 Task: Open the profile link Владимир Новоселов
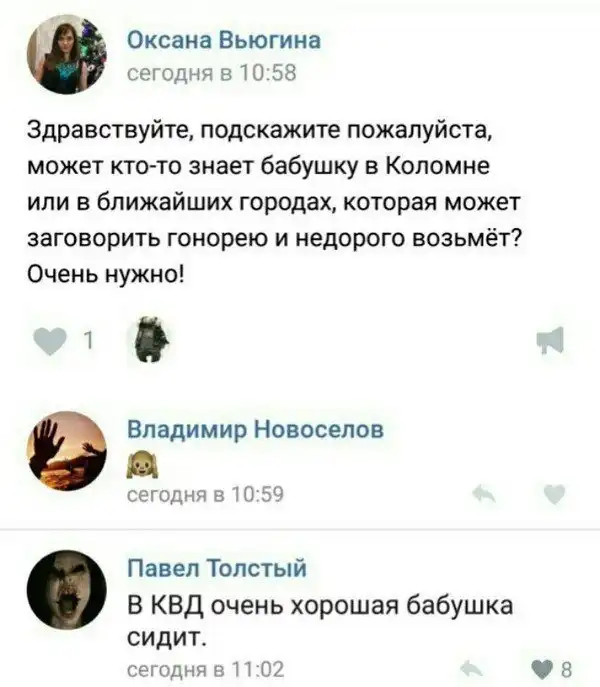[x=256, y=429]
